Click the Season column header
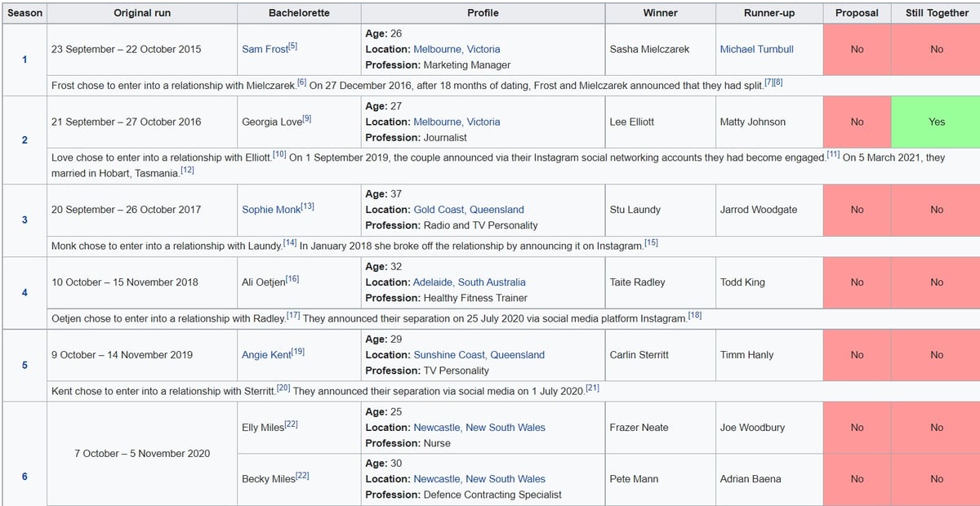This screenshot has height=506, width=980. [24, 13]
